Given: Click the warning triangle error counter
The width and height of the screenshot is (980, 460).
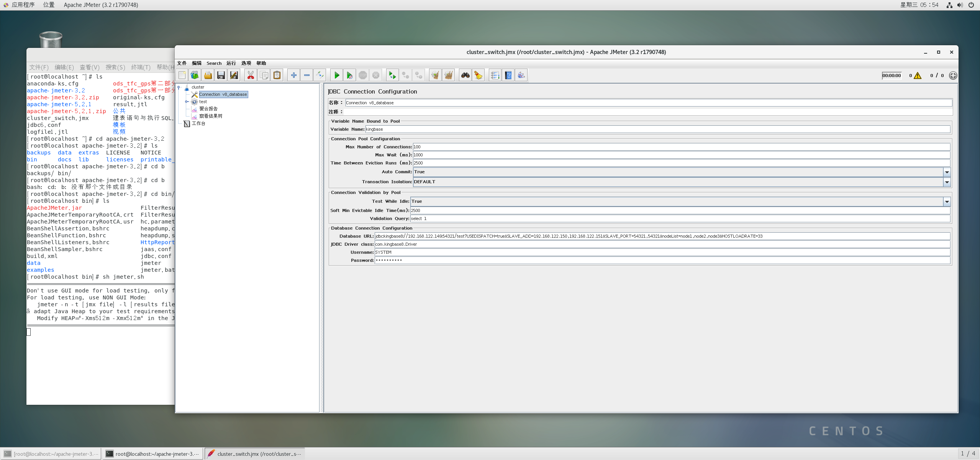Looking at the screenshot, I should pyautogui.click(x=918, y=76).
